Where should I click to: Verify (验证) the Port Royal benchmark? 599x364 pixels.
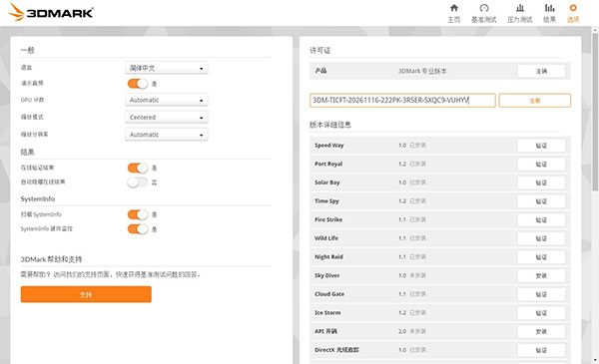point(541,165)
